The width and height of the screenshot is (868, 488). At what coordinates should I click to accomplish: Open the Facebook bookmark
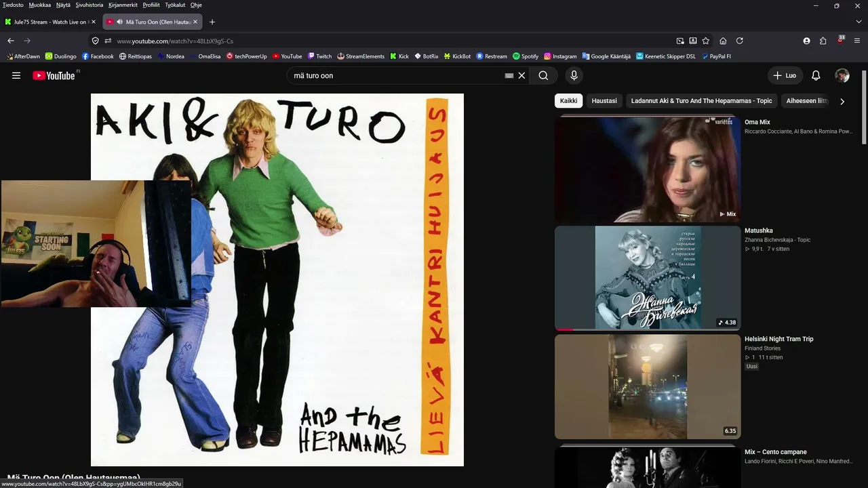coord(98,56)
